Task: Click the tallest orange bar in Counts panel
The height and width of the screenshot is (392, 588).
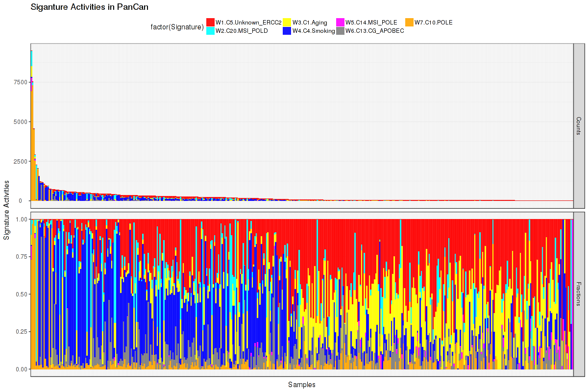Action: click(x=32, y=147)
